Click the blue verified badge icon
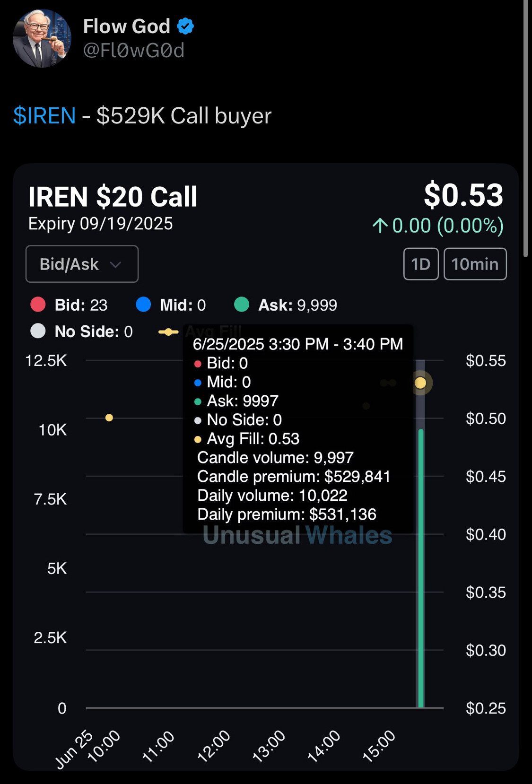 pyautogui.click(x=185, y=26)
